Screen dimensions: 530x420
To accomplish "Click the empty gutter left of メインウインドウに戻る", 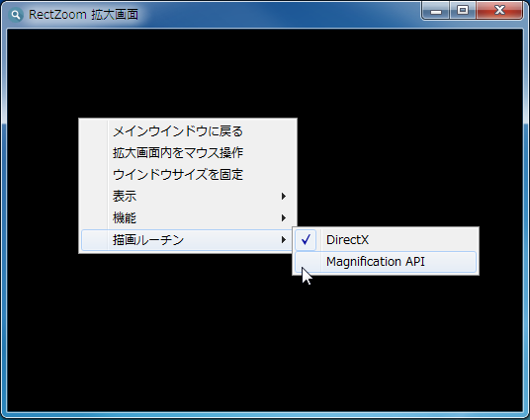I will tap(94, 131).
